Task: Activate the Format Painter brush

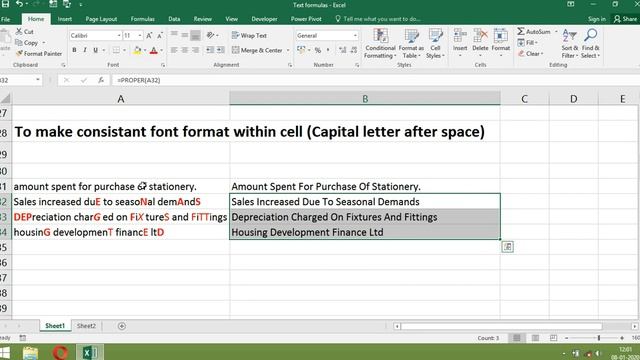Action: click(x=19, y=53)
